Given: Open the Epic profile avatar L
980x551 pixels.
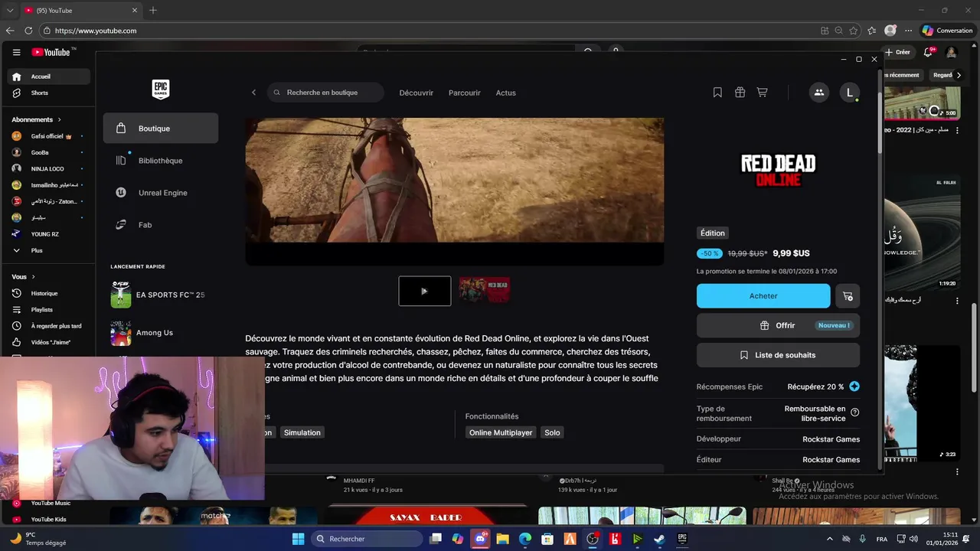Looking at the screenshot, I should click(849, 93).
